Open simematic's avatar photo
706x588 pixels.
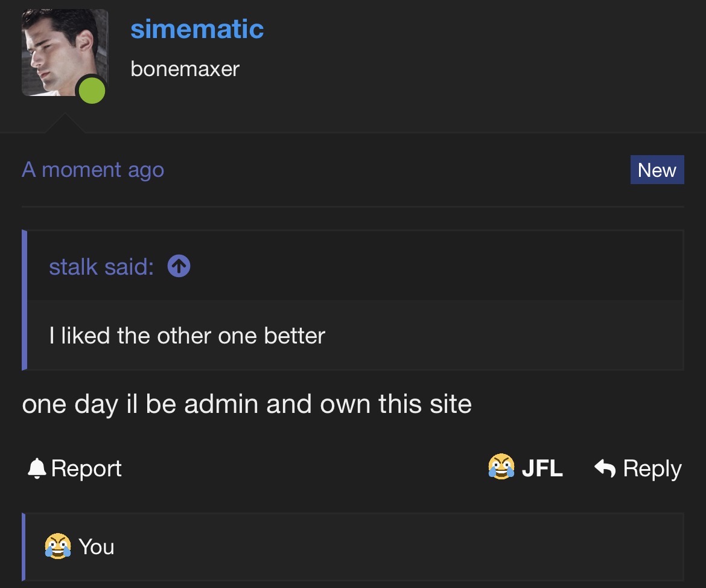[x=65, y=53]
